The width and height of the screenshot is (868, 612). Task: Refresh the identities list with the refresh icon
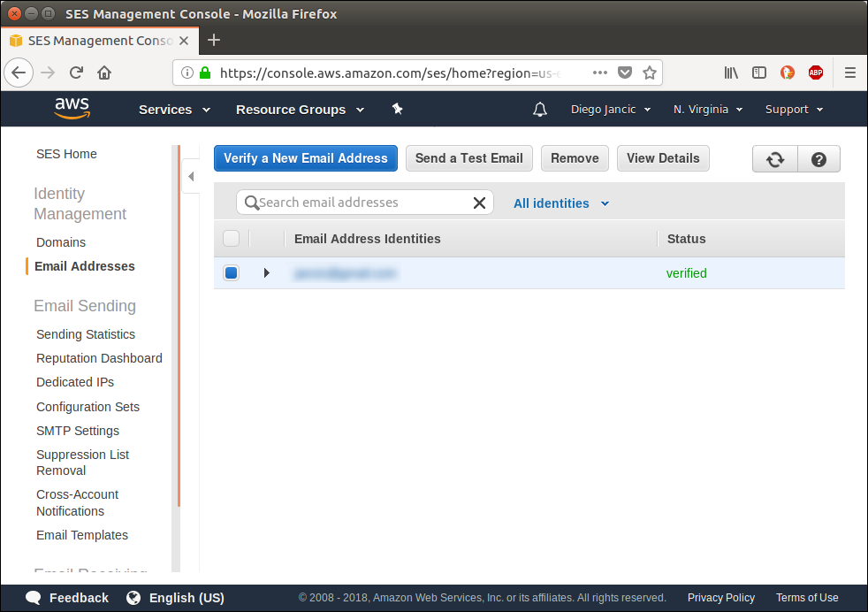pyautogui.click(x=775, y=158)
